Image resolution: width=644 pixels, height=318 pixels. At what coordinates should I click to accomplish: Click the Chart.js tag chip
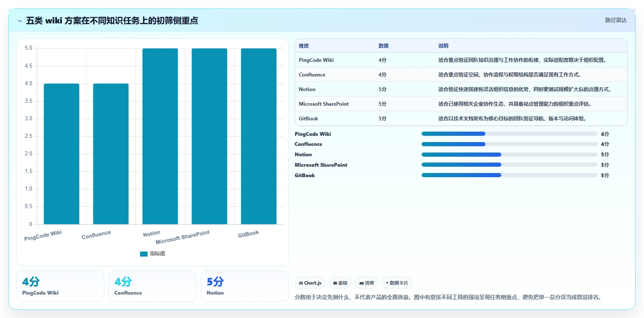pos(310,283)
